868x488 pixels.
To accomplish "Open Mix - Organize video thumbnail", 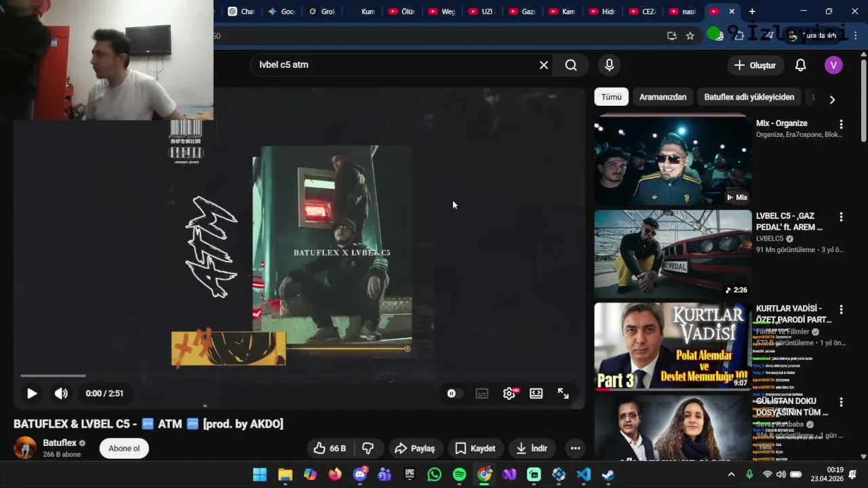I will tap(673, 161).
